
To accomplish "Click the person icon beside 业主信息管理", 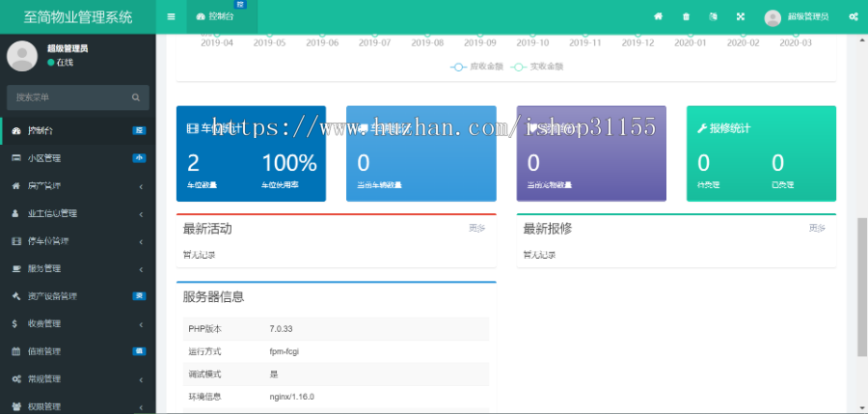I will (16, 213).
